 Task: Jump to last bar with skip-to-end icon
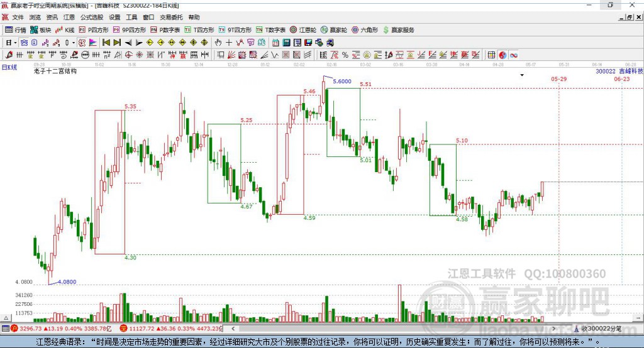coord(117,42)
